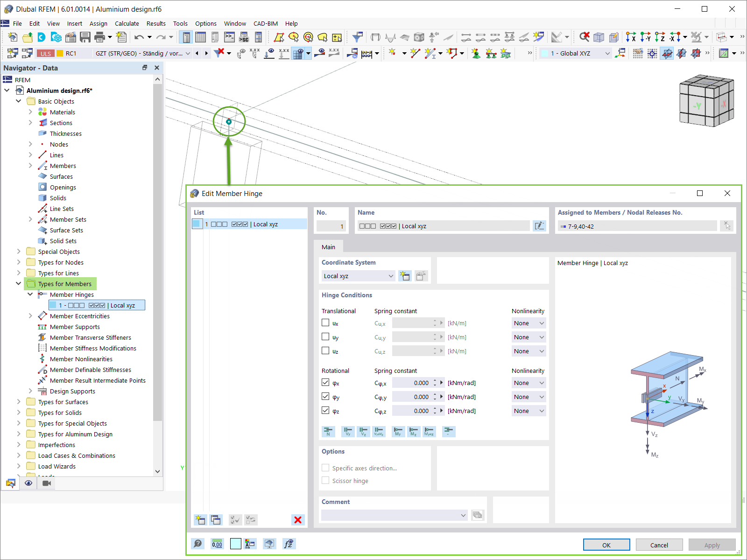
Task: Open the Coordinate System Local xyz dropdown
Action: pyautogui.click(x=358, y=276)
